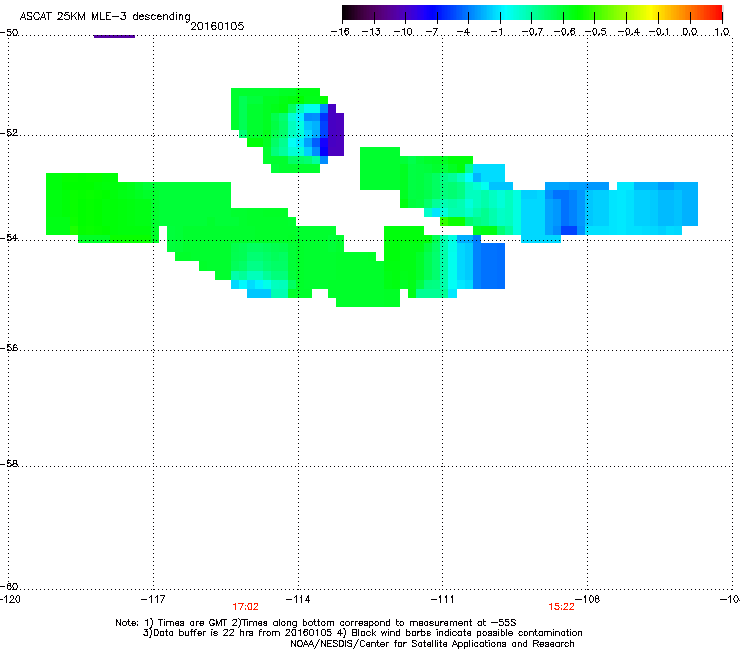Image resolution: width=740 pixels, height=650 pixels.
Task: Click the NOAA/NESDIS credit line
Action: pos(432,644)
